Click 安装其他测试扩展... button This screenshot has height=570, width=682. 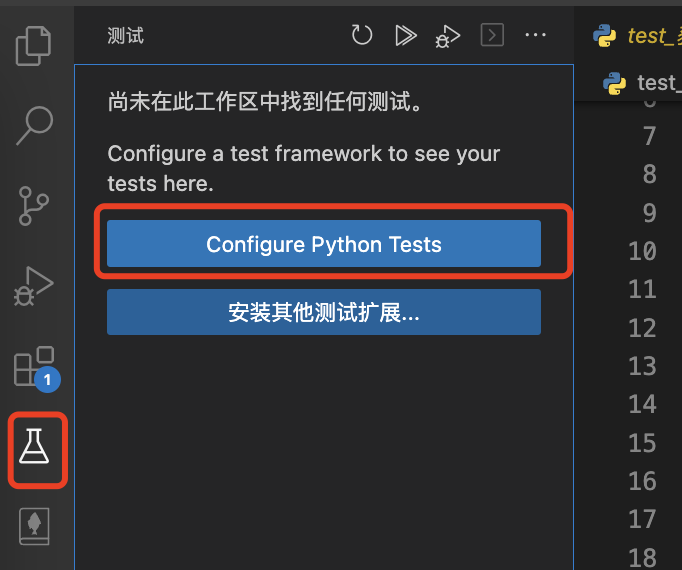(x=324, y=312)
